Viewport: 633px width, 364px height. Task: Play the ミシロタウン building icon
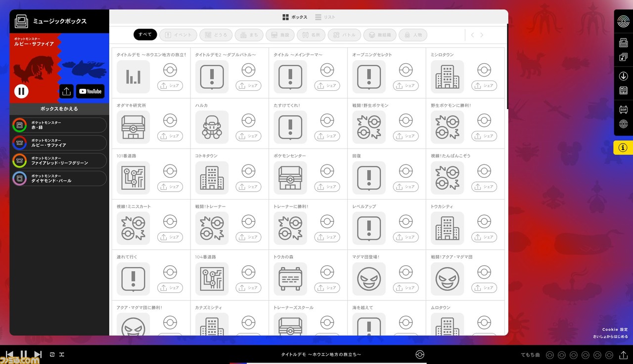[x=448, y=77]
